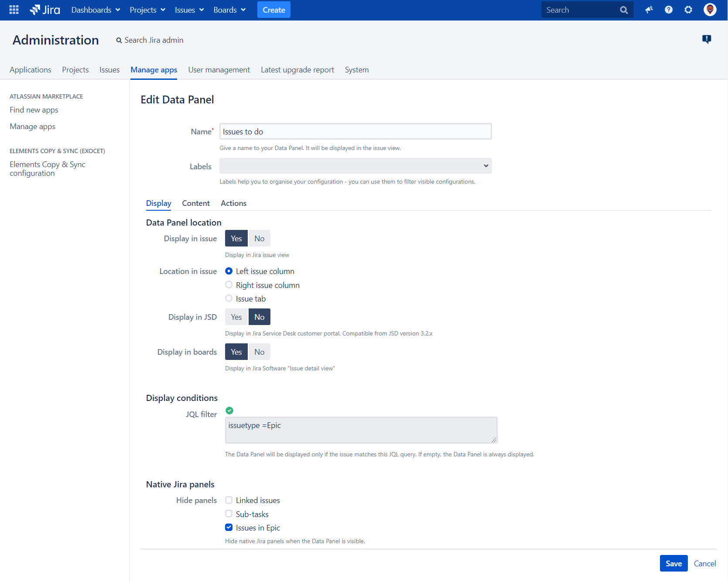Image resolution: width=728 pixels, height=582 pixels.
Task: Open the System administration tab
Action: point(356,70)
